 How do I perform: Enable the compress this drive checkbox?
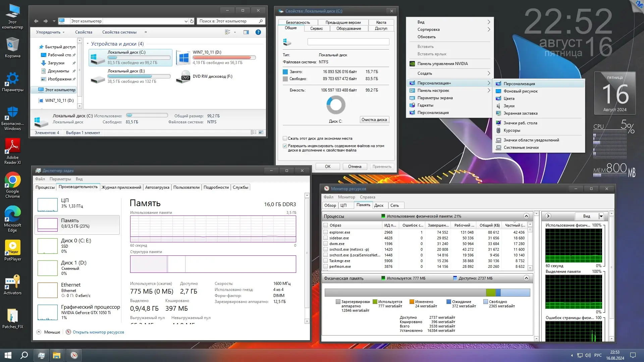click(285, 138)
